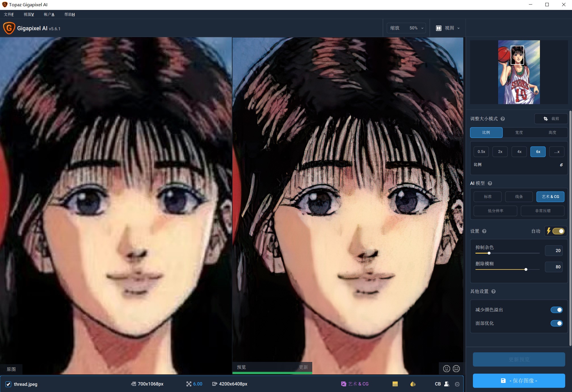The height and width of the screenshot is (392, 572).
Task: Click the 比例 value field showing 6
Action: coord(561,165)
